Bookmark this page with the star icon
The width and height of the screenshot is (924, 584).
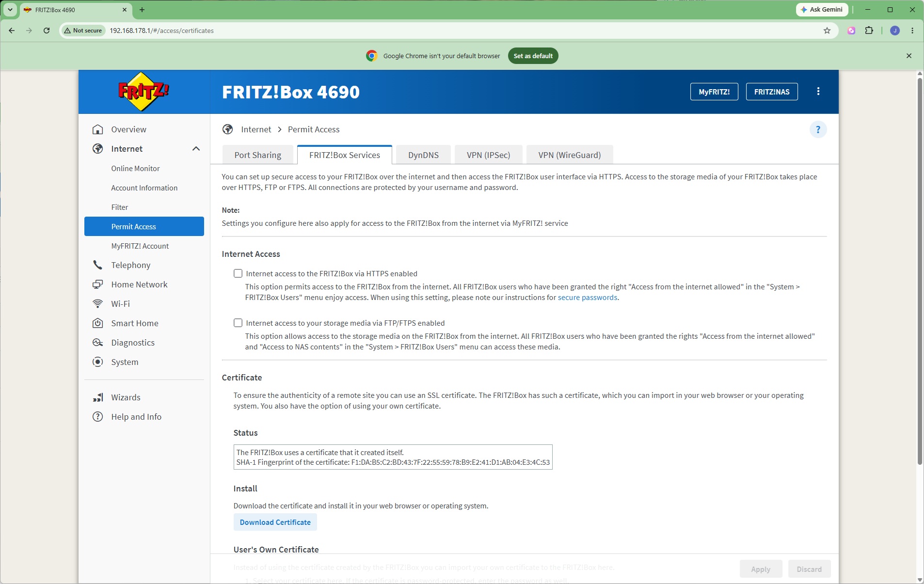pos(827,31)
